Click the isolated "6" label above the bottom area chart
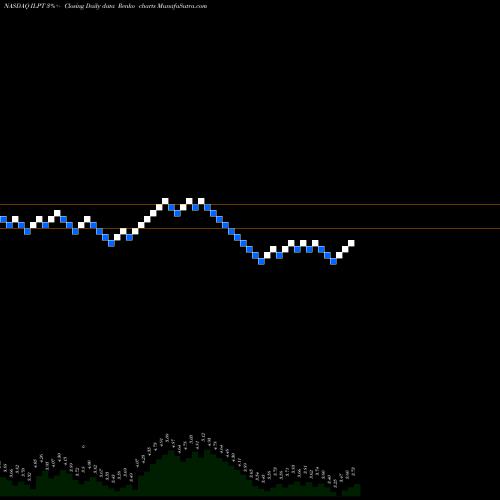This screenshot has height=500, width=500. pyautogui.click(x=83, y=446)
